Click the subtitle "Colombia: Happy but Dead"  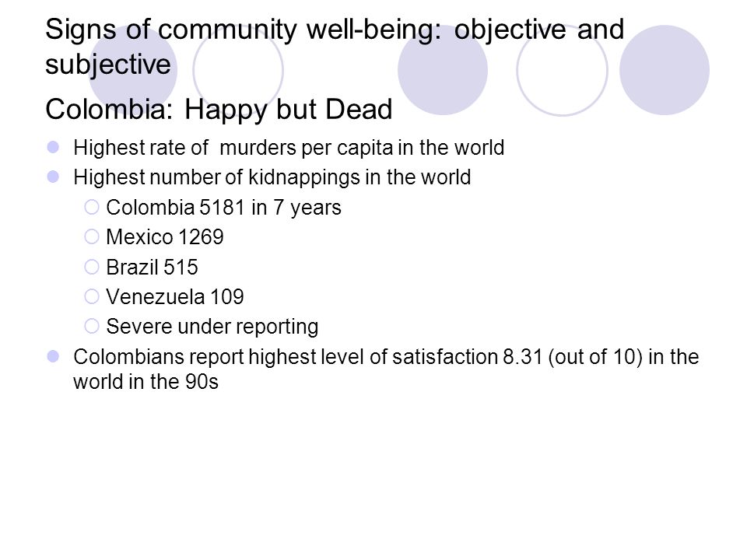(x=219, y=109)
